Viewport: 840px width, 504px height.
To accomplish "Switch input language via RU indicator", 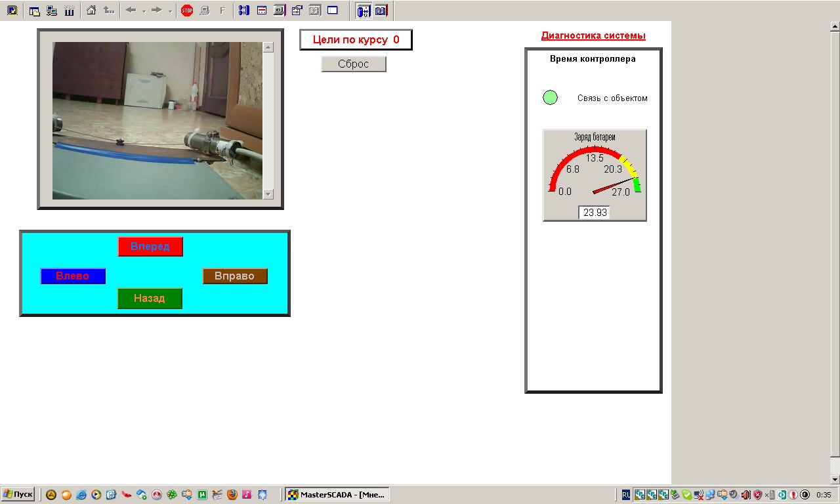I will pyautogui.click(x=626, y=495).
